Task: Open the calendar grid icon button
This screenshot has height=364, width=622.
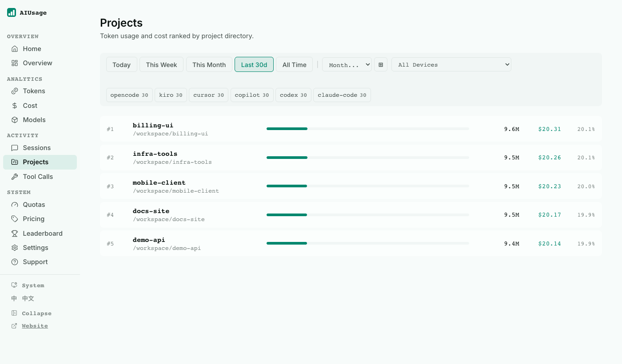Action: pos(381,64)
